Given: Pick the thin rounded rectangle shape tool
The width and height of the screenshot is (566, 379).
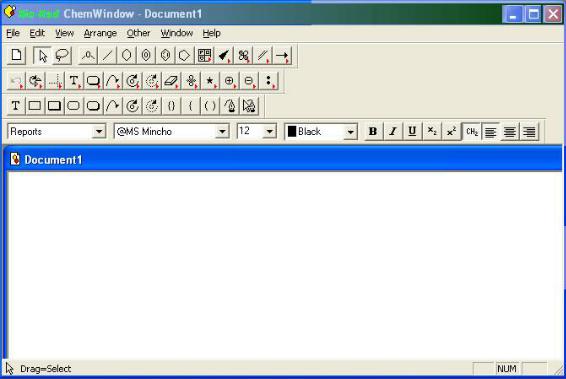Looking at the screenshot, I should 74,106.
